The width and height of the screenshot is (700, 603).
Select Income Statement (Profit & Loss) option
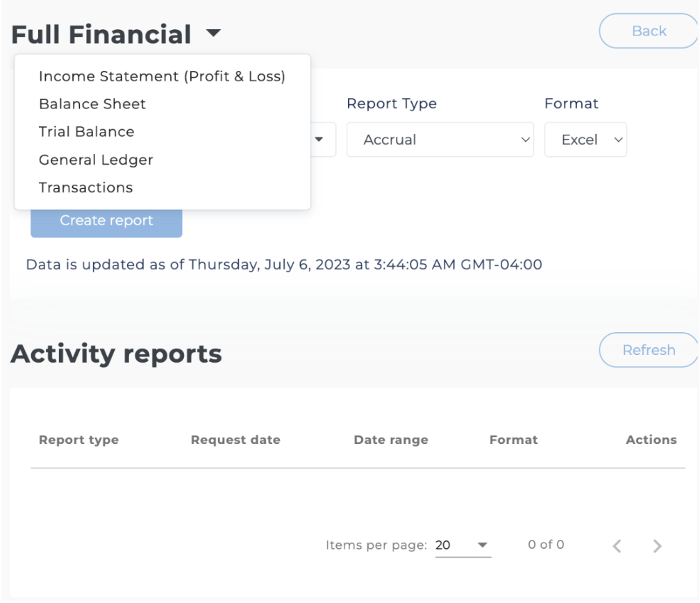point(162,76)
